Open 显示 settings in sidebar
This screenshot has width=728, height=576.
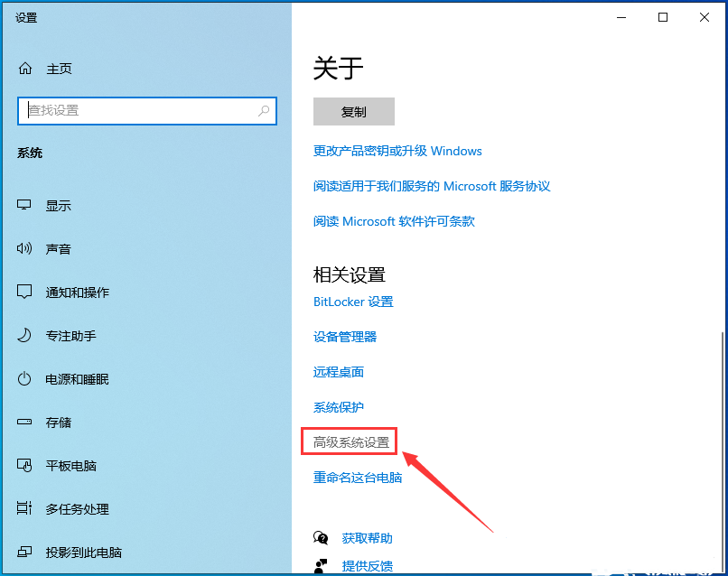[58, 206]
